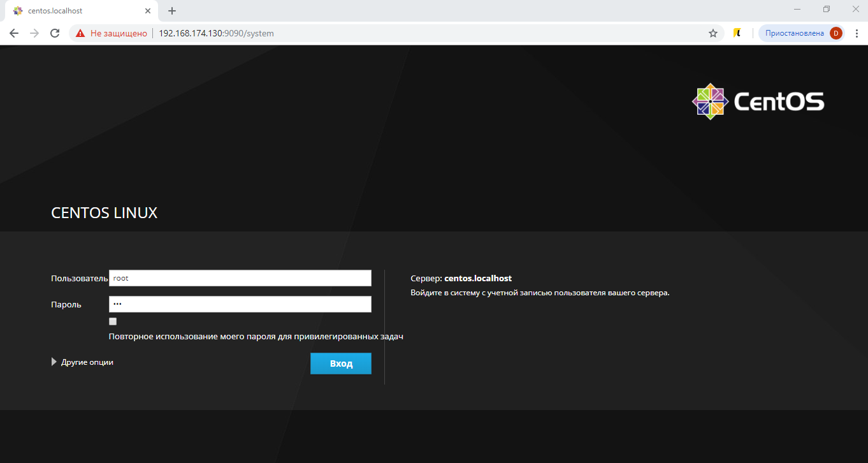The width and height of the screenshot is (868, 463).
Task: Minimize the Chrome window
Action: pos(797,9)
